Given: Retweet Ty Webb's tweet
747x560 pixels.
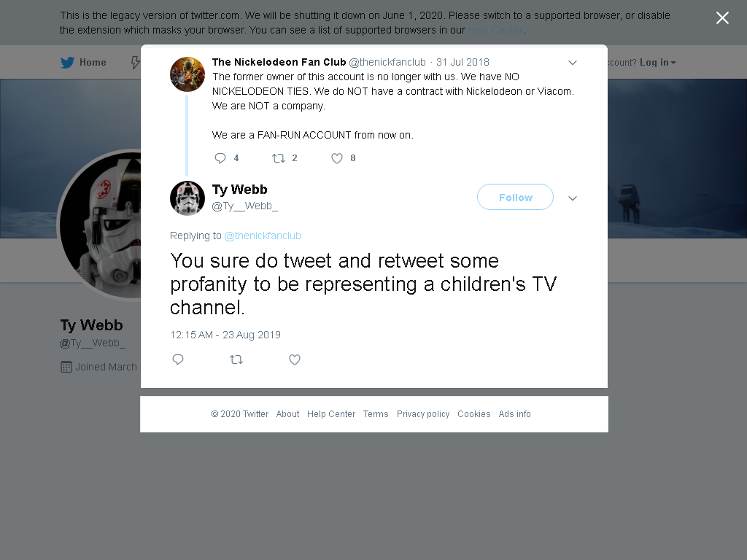Looking at the screenshot, I should point(236,359).
